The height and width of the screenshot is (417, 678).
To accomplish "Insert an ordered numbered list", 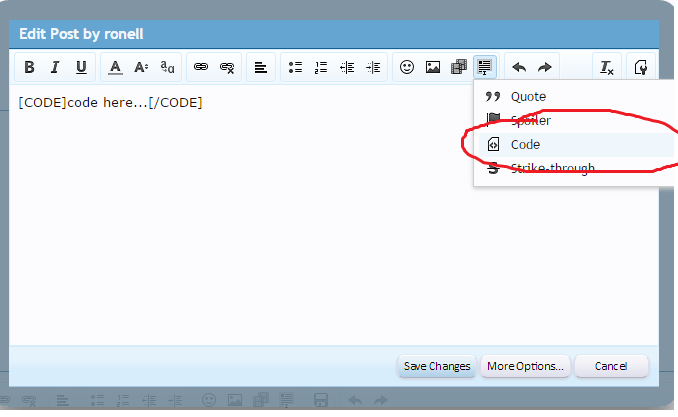I will pos(321,67).
